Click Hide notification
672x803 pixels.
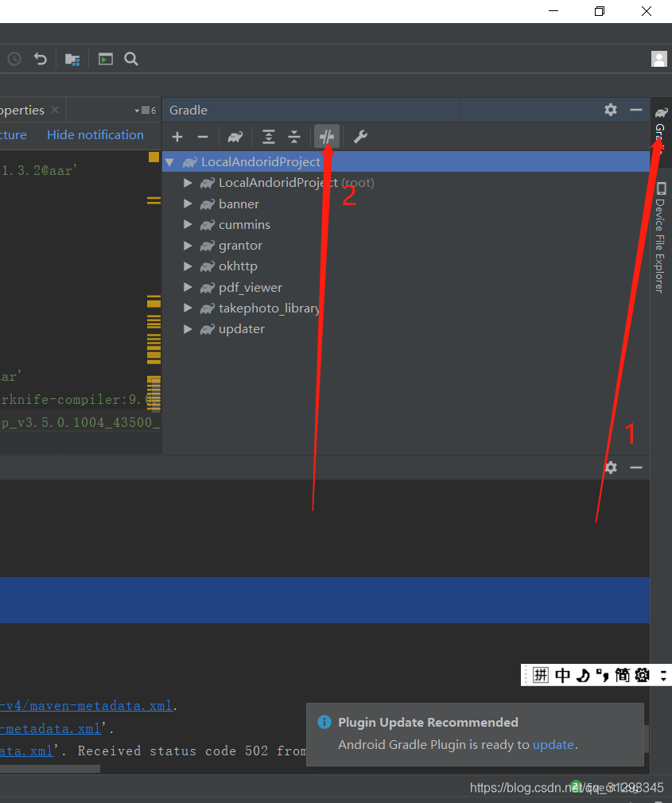click(95, 134)
